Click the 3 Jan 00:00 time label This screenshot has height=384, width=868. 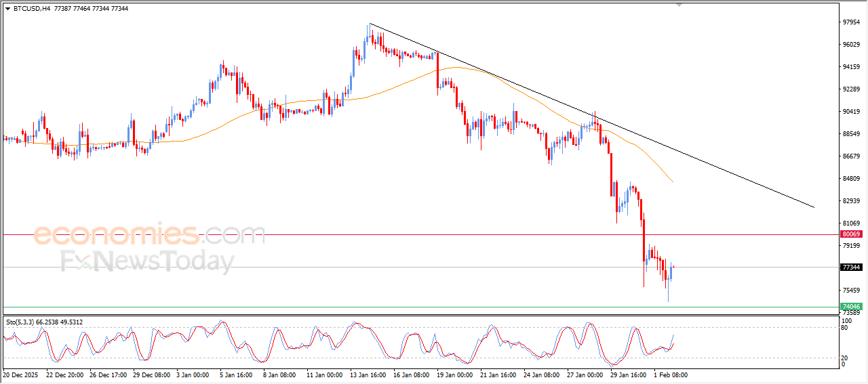pyautogui.click(x=194, y=375)
